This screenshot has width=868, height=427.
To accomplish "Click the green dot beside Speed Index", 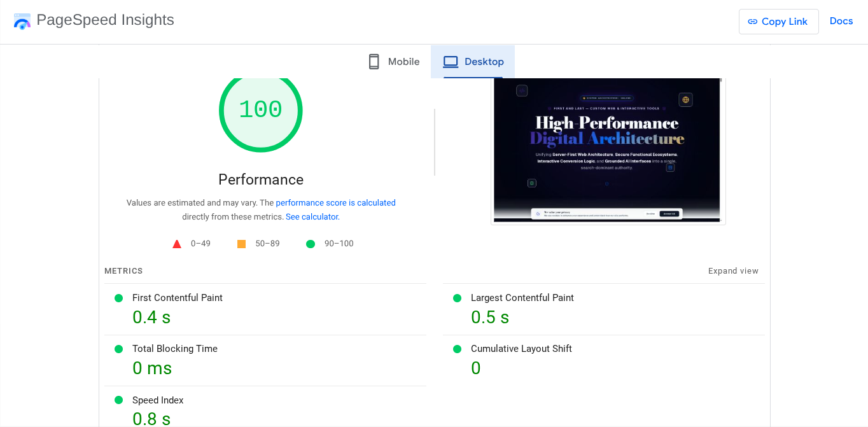I will click(118, 400).
